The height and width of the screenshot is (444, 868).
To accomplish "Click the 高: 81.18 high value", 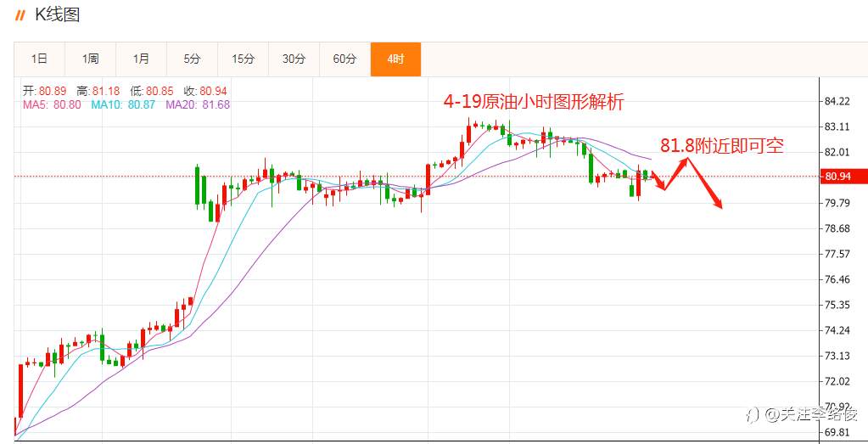I will tap(98, 92).
